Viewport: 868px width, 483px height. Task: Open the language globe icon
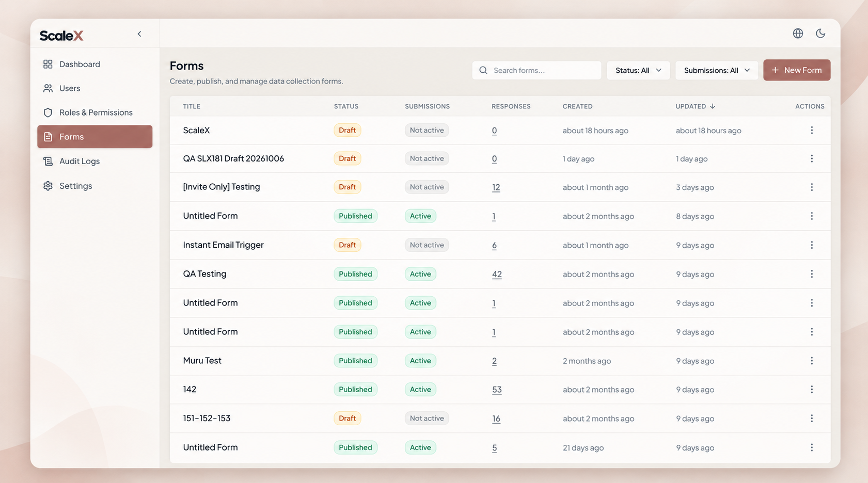[798, 34]
